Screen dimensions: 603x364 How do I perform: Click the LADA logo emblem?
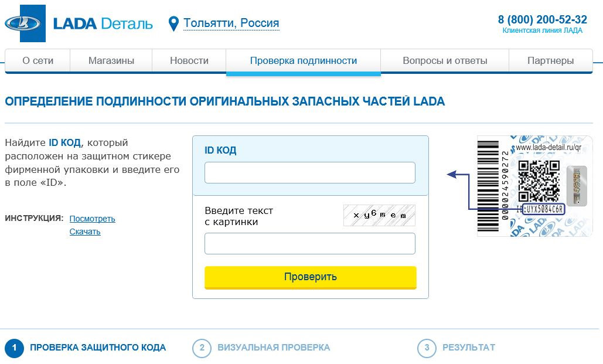[23, 23]
